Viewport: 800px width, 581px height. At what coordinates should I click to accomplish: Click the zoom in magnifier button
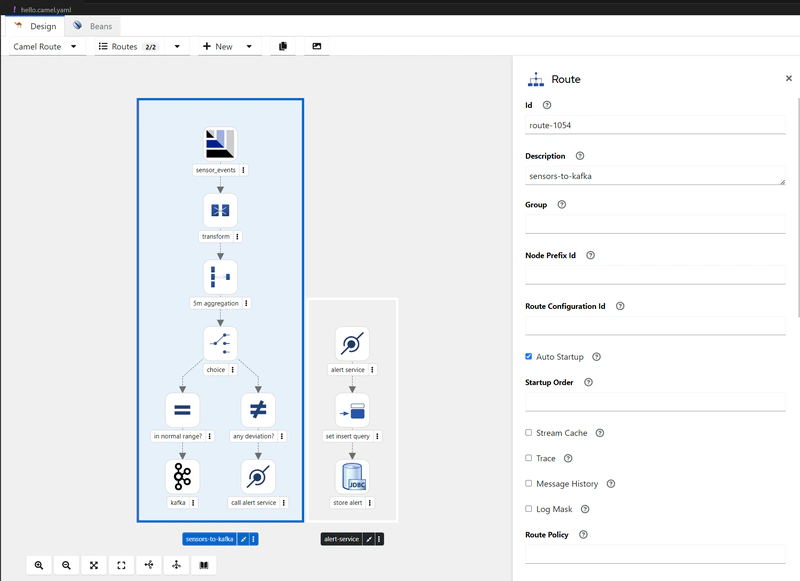39,565
